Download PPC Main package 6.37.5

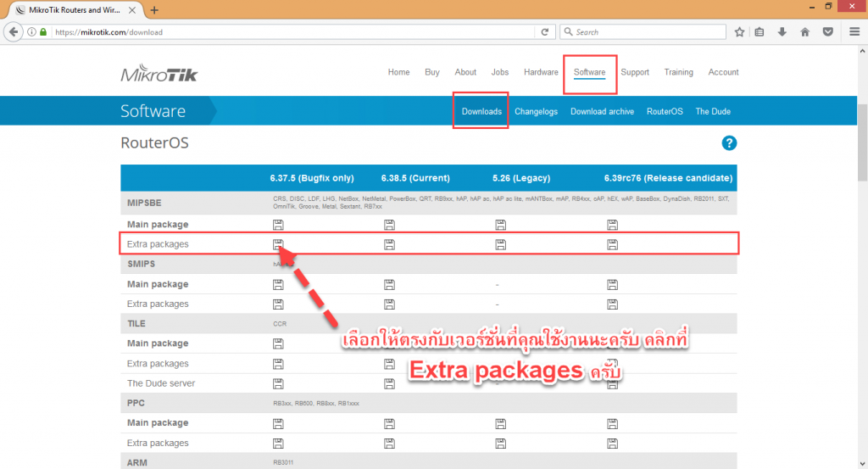point(278,423)
